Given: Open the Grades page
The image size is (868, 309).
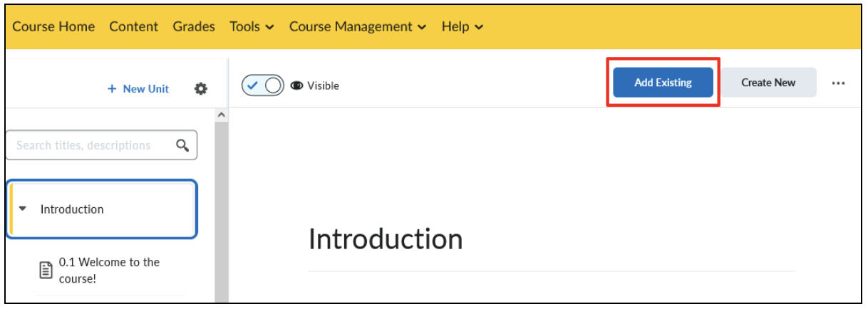Looking at the screenshot, I should pos(194,26).
